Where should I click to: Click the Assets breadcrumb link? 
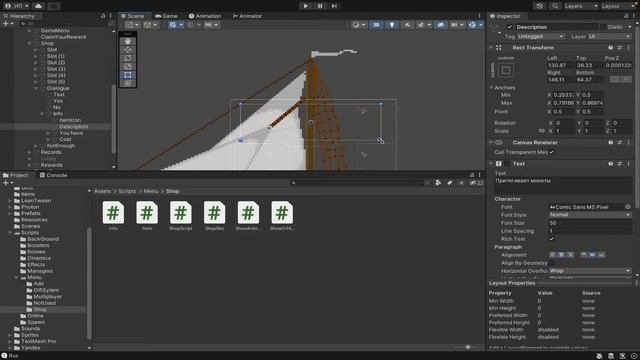click(102, 191)
